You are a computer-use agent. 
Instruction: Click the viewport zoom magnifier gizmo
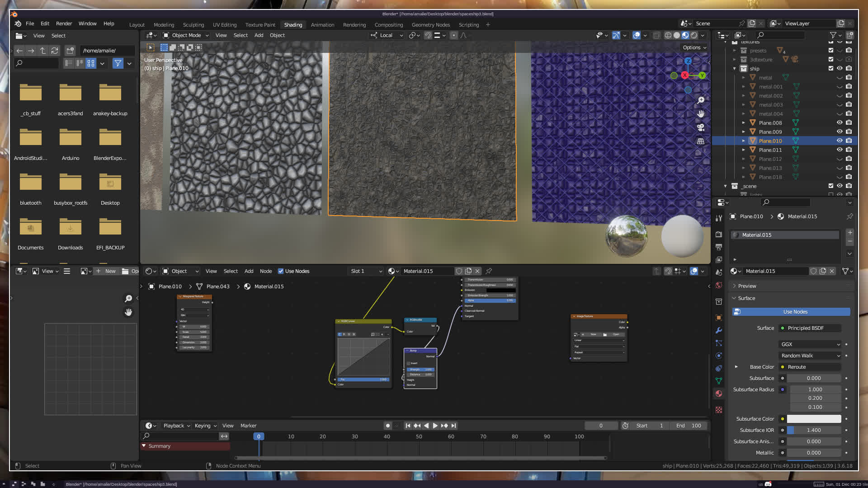701,100
